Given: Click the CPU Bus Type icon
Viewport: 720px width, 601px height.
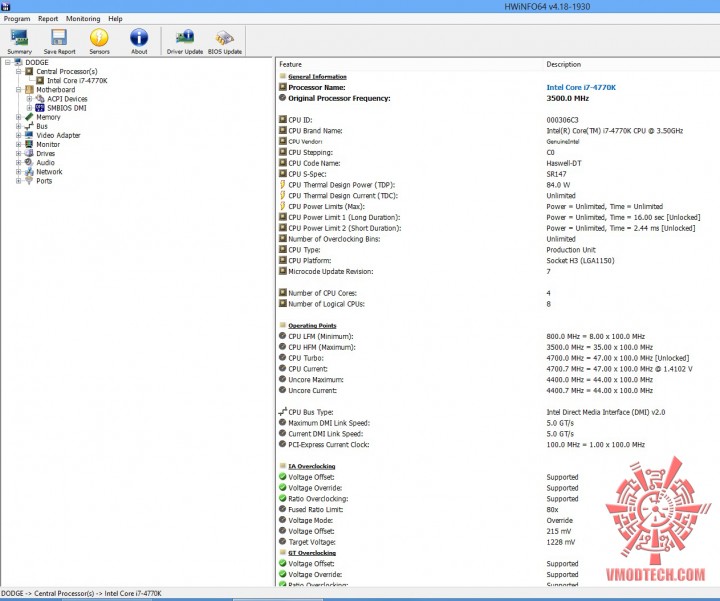Looking at the screenshot, I should pos(283,411).
